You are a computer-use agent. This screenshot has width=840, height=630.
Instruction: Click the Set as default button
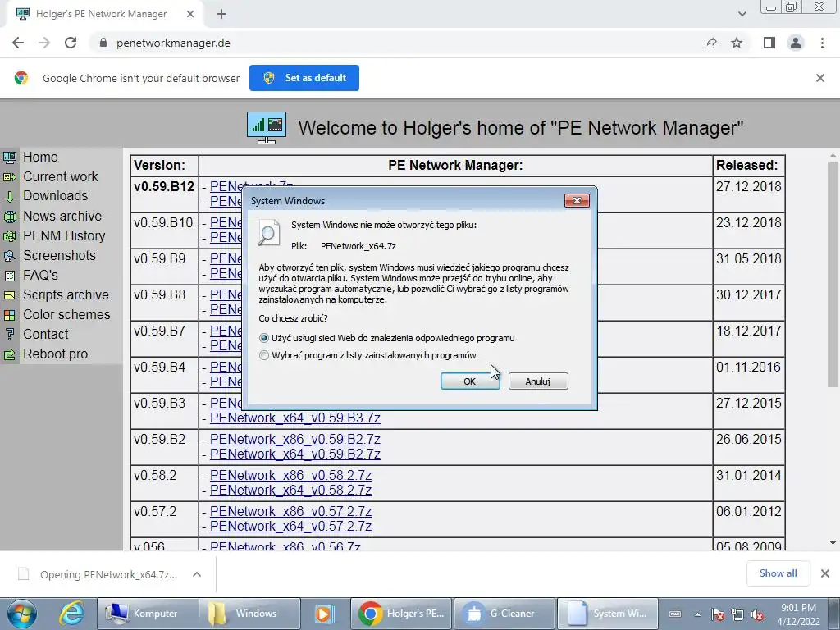point(304,78)
